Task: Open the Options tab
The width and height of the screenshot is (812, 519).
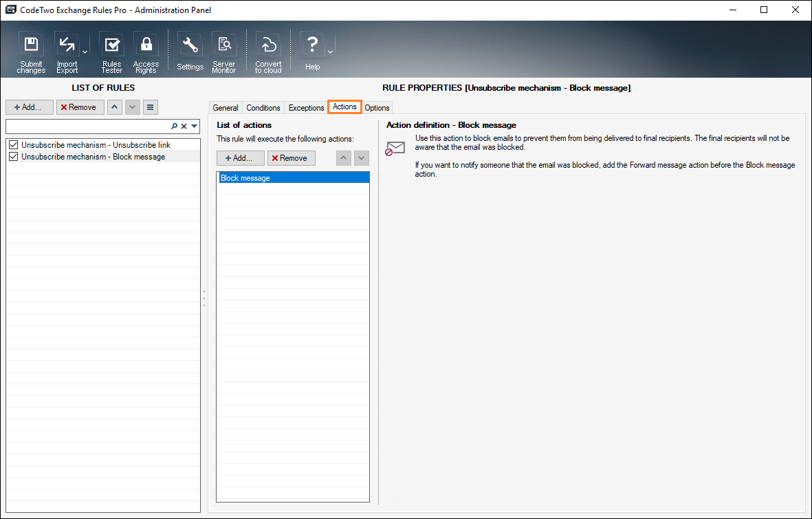Action: [377, 108]
